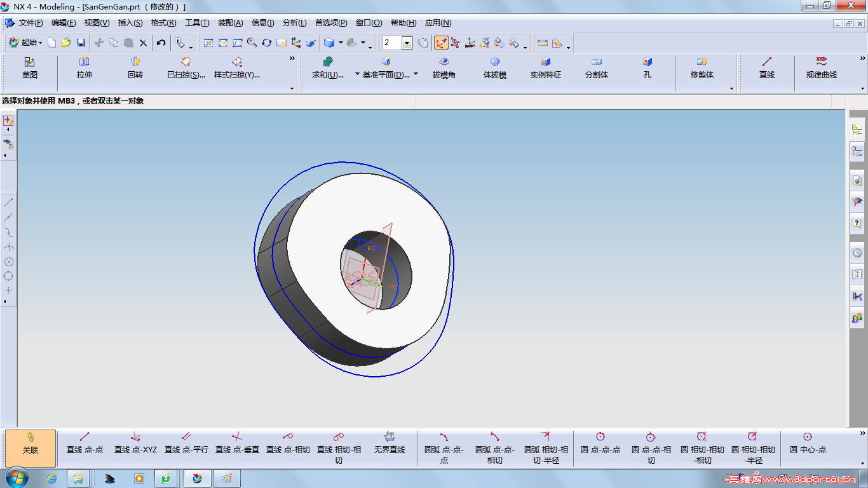This screenshot has height=488, width=868.
Task: Open the clock History tab in resource bar
Action: [857, 252]
